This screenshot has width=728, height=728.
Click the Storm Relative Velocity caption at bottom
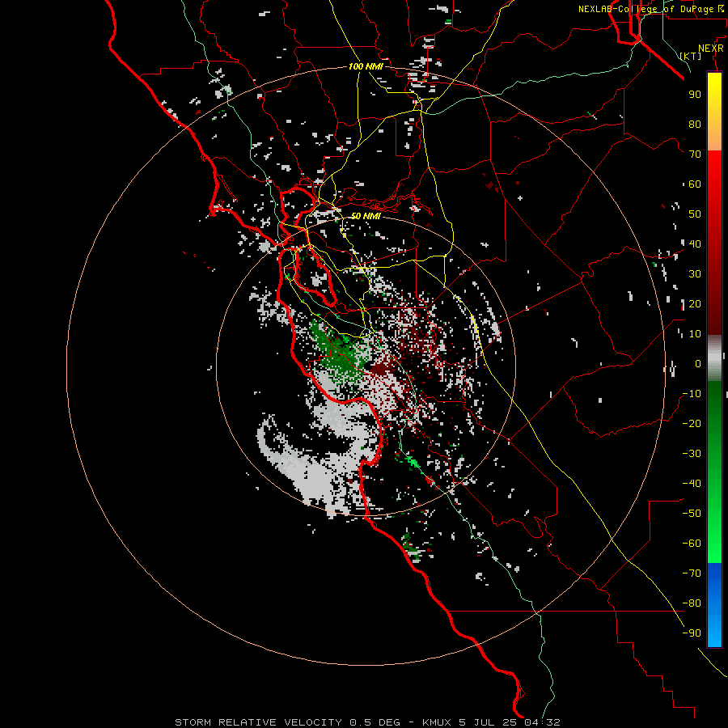click(367, 722)
